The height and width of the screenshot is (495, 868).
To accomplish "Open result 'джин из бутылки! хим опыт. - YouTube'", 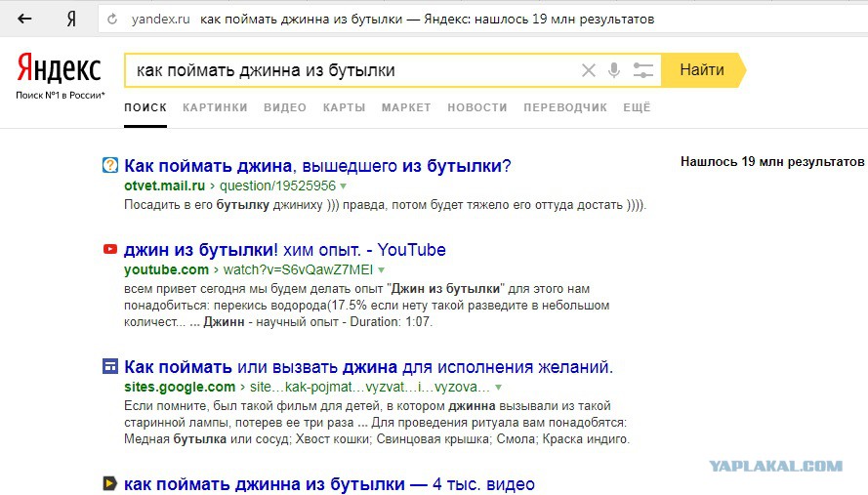I will (x=284, y=250).
